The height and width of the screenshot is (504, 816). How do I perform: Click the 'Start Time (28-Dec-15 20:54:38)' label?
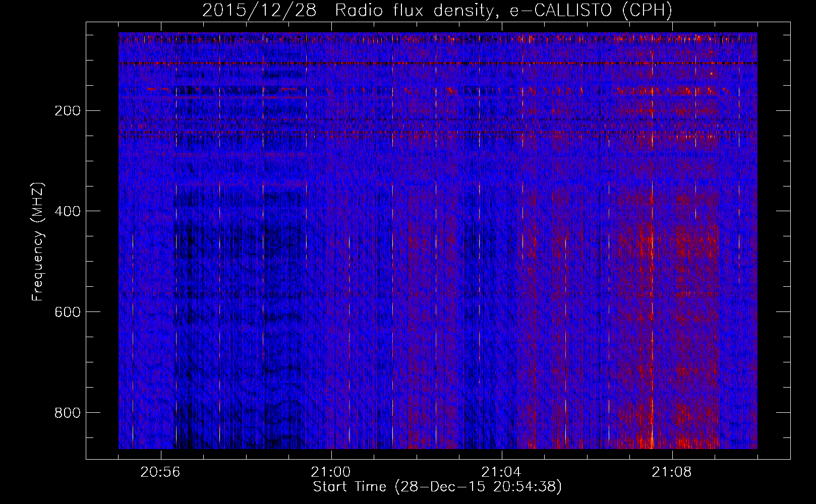(437, 487)
